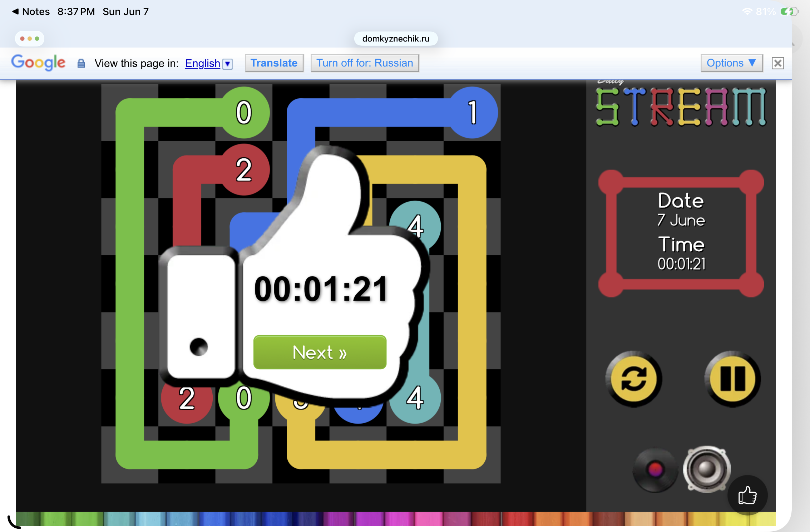Select the lower teal 4 endpoint
Image resolution: width=810 pixels, height=532 pixels.
[x=415, y=398]
